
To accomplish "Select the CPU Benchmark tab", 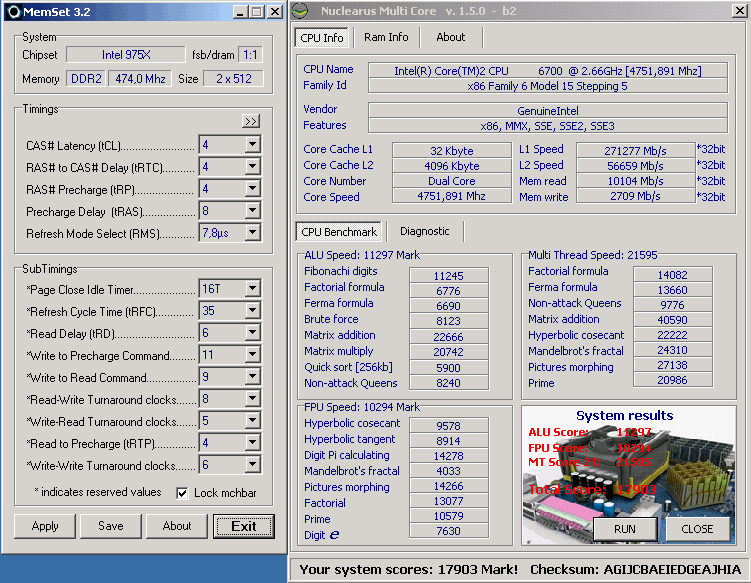I will click(339, 232).
